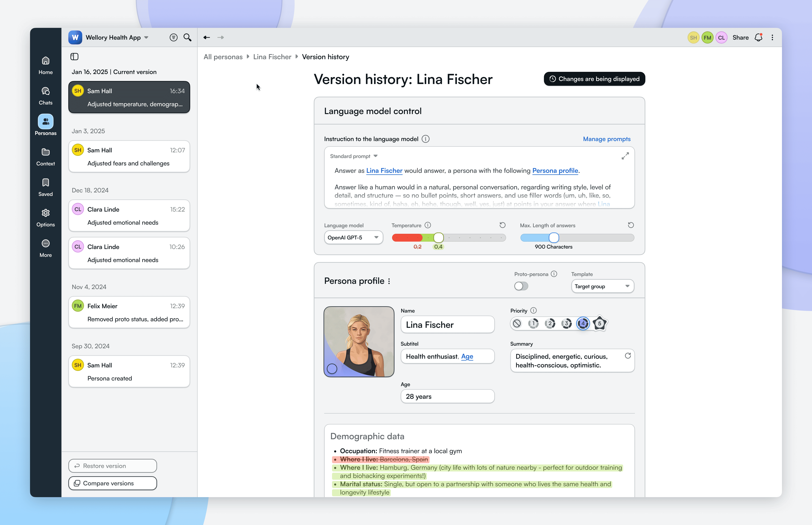Open the OpenAI GPT-5 language model dropdown
The width and height of the screenshot is (812, 525).
tap(353, 238)
